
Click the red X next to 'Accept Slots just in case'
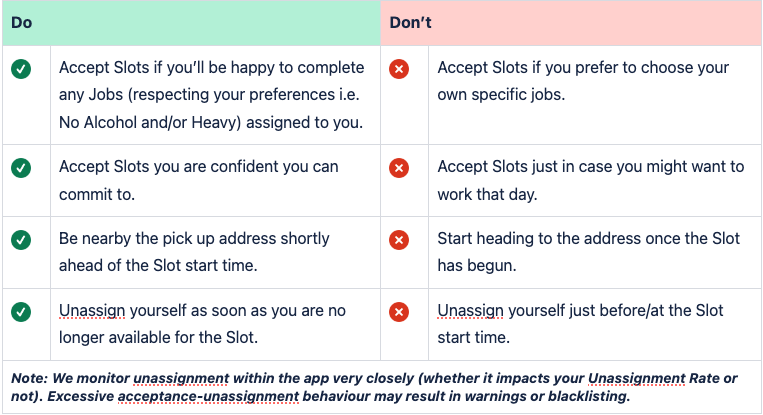tap(399, 168)
